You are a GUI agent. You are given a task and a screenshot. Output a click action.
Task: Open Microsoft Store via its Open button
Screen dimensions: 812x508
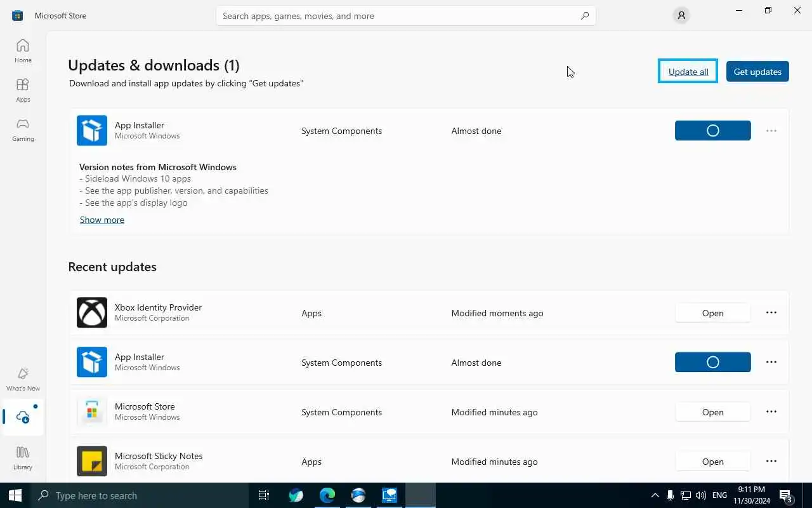click(x=713, y=412)
